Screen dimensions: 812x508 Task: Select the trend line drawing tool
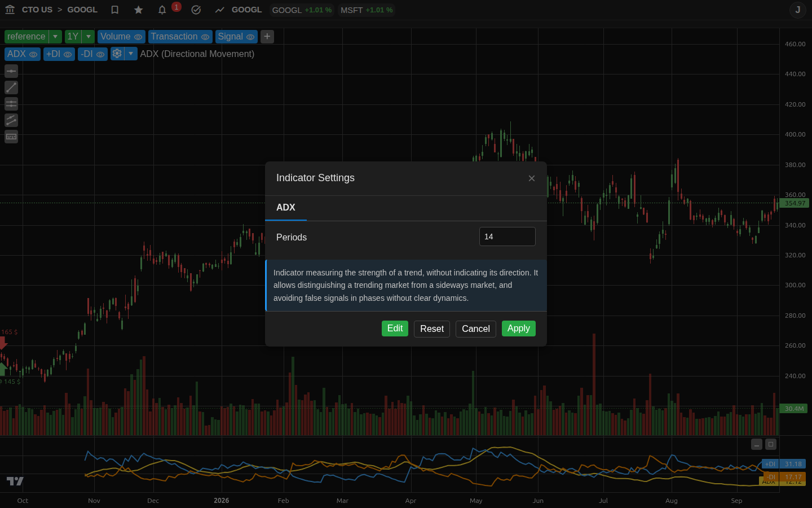11,87
